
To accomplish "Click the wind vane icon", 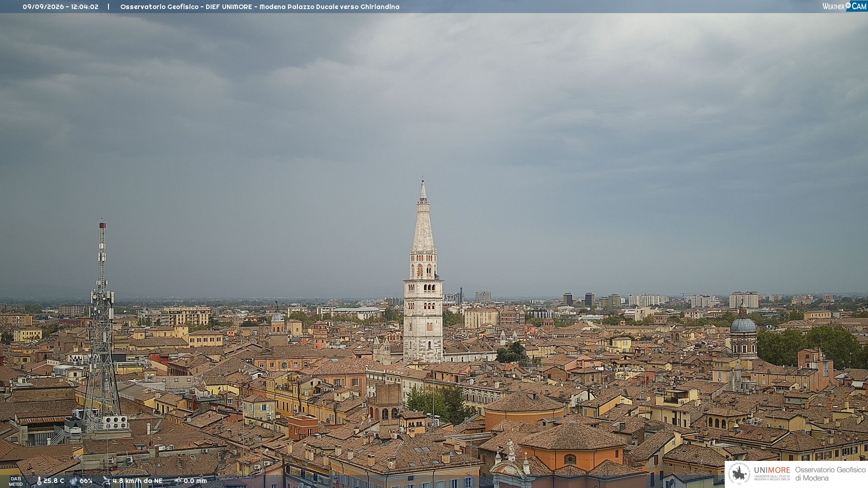I will [107, 481].
